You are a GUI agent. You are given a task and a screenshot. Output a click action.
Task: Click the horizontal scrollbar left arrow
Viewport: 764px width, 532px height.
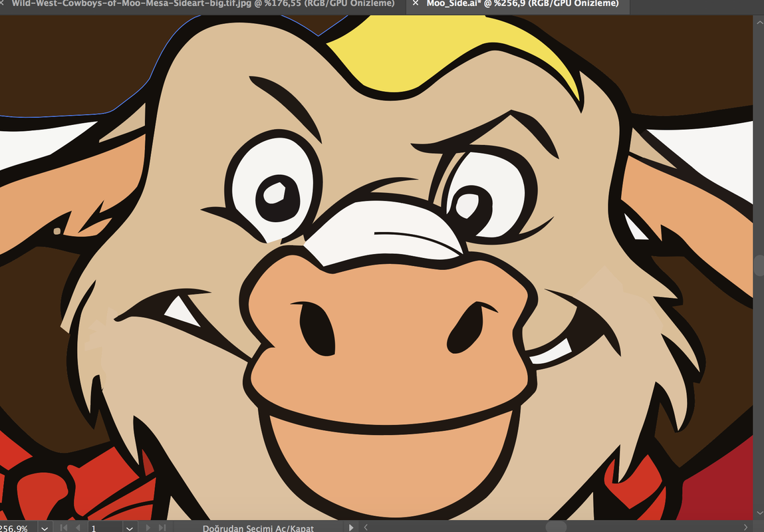click(366, 527)
